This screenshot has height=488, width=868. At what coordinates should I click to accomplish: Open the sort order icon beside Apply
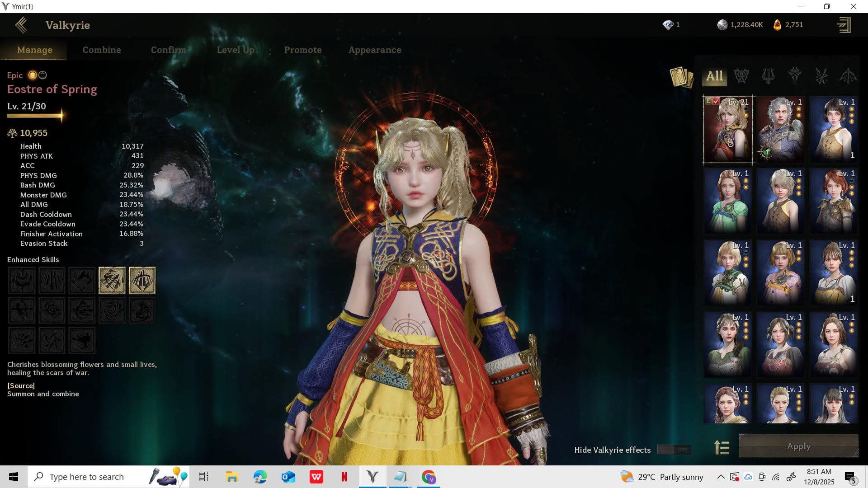pos(722,447)
